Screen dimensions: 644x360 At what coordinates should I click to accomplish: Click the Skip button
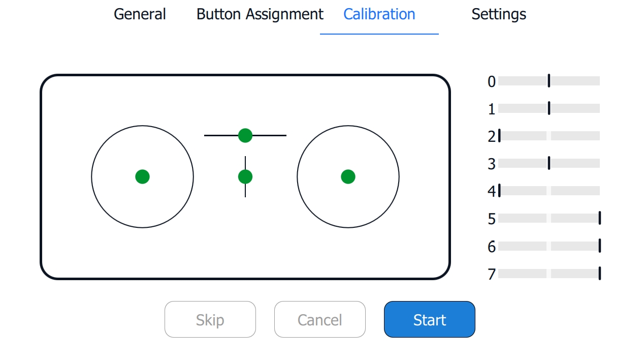click(x=210, y=319)
